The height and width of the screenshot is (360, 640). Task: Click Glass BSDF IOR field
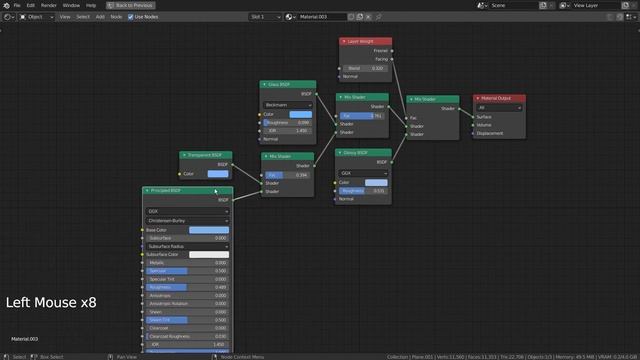288,131
